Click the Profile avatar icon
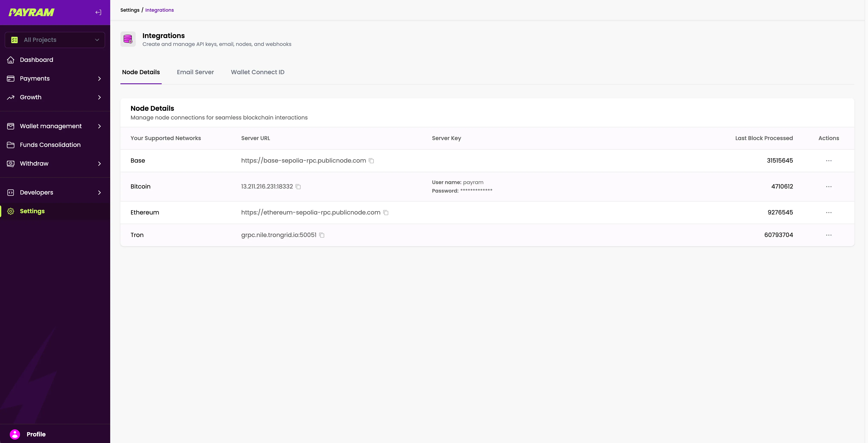868x443 pixels. (x=15, y=434)
